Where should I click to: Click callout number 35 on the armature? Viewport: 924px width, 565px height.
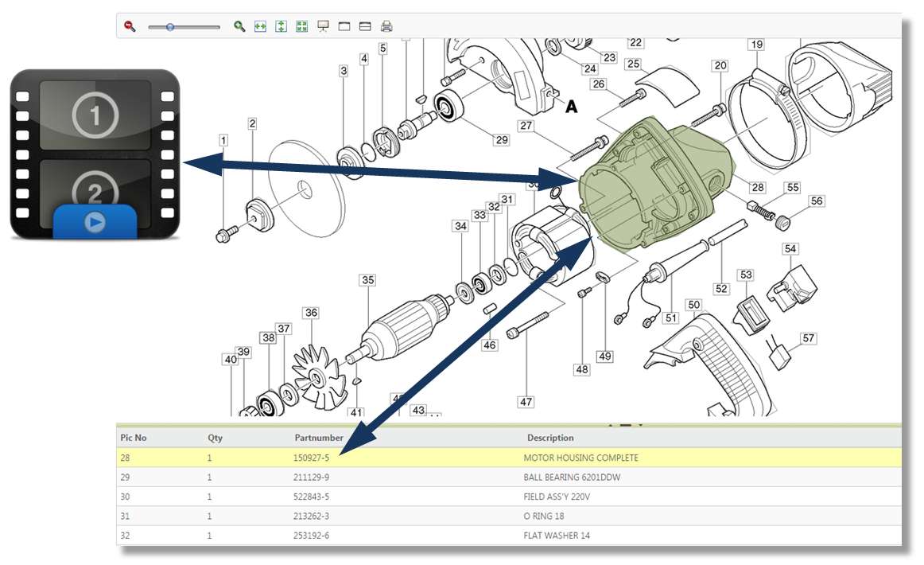pos(367,280)
